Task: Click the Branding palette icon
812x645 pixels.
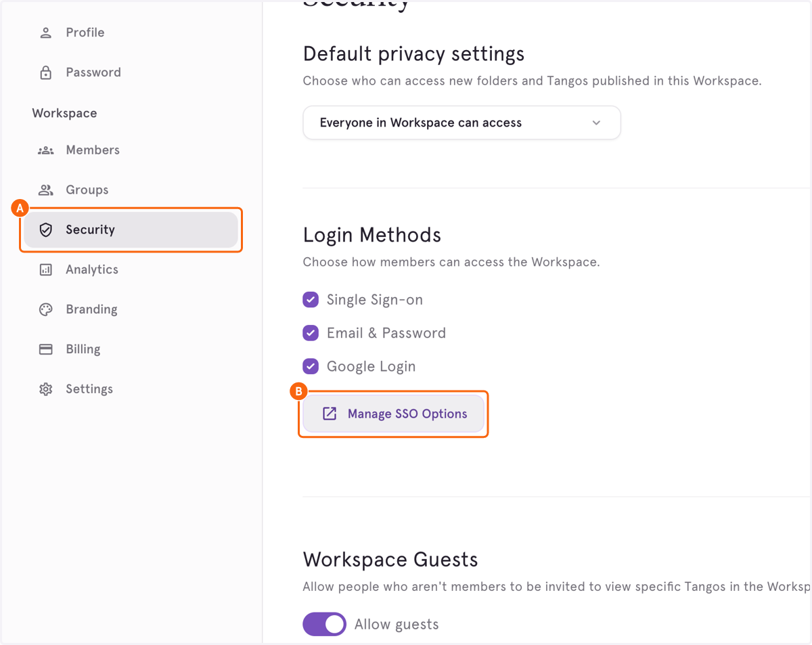Action: pos(46,310)
